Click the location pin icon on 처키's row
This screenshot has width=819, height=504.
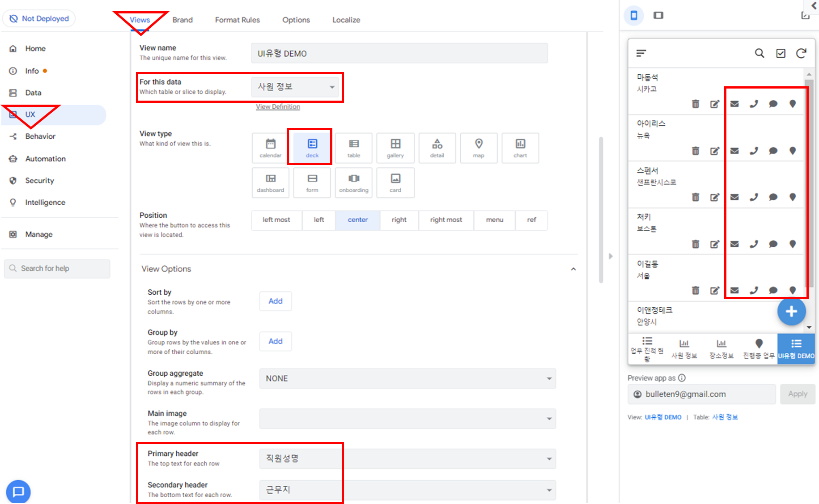tap(792, 244)
